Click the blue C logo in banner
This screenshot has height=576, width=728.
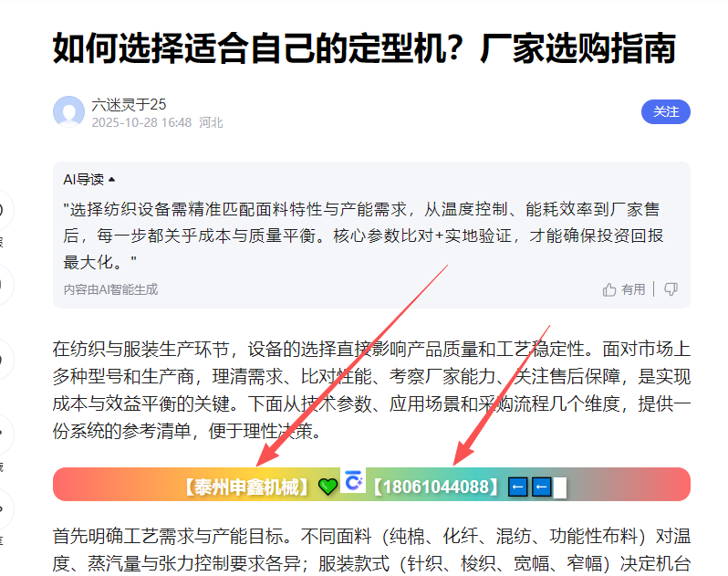(x=353, y=480)
